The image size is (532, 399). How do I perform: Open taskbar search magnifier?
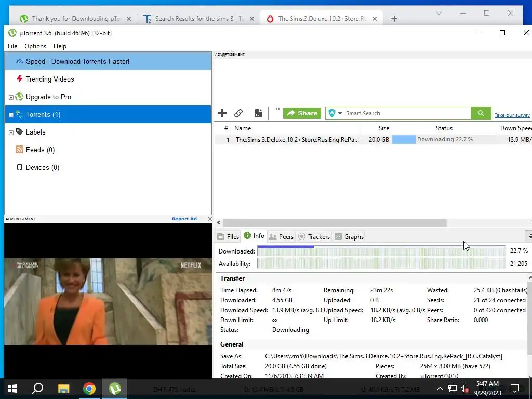pos(37,389)
